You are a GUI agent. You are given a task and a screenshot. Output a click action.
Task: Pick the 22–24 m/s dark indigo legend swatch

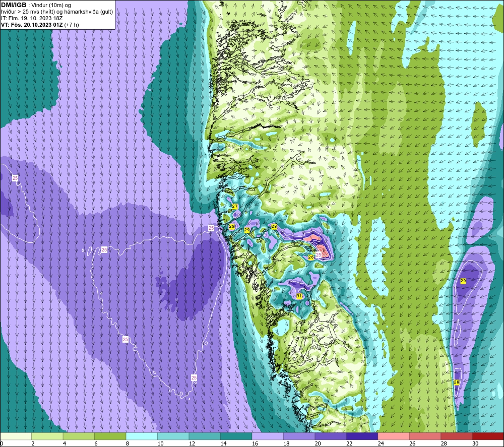point(362,436)
